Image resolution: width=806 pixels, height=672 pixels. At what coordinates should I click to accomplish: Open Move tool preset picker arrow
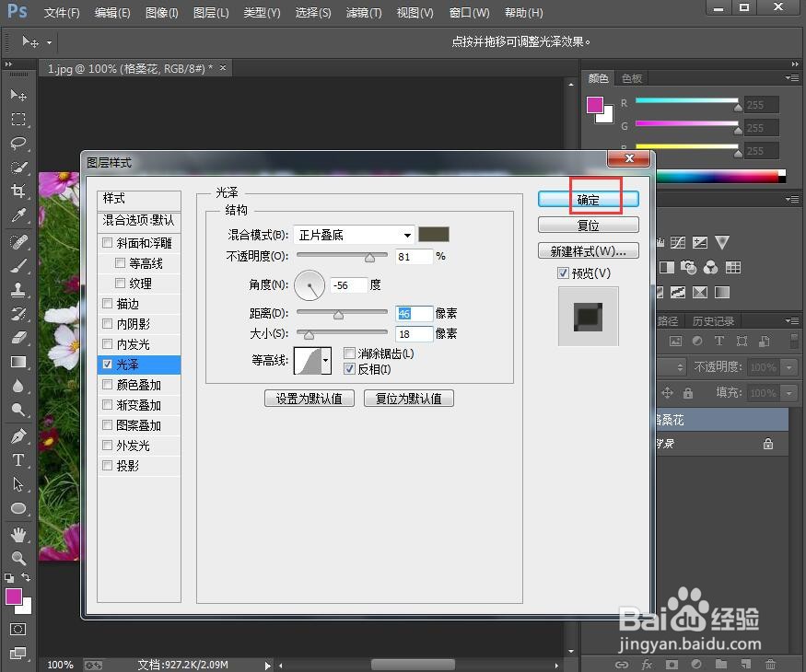(x=50, y=42)
